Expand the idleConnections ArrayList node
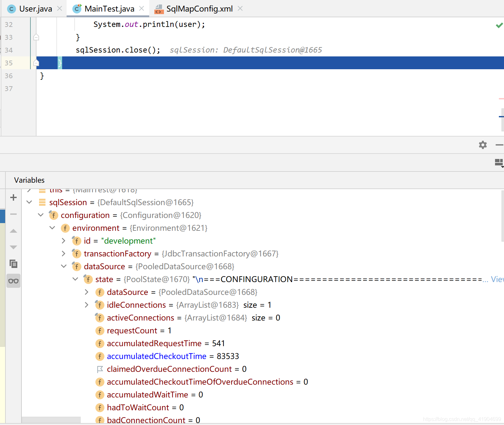Screen dimensions: 504x425 pyautogui.click(x=86, y=305)
